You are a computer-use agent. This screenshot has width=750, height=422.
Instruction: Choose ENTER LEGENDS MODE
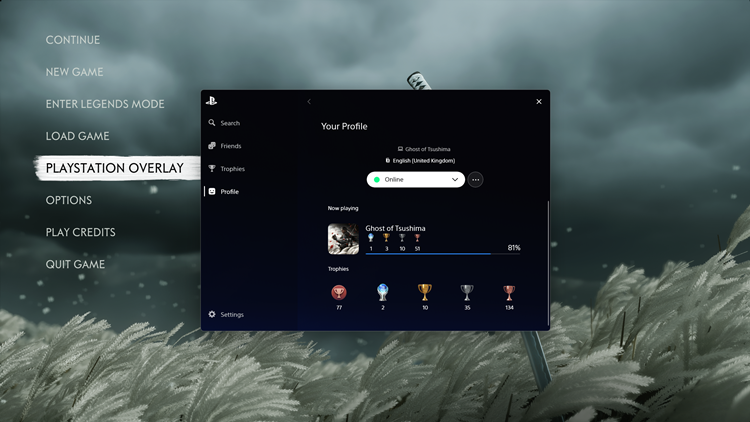point(105,104)
